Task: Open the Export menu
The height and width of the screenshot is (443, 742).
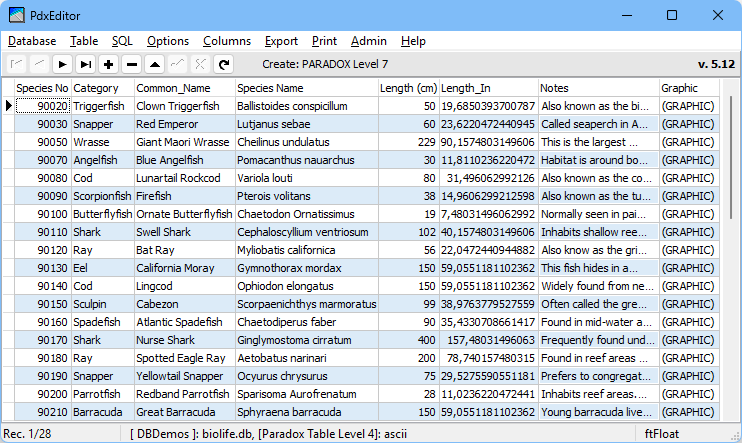Action: pyautogui.click(x=281, y=41)
